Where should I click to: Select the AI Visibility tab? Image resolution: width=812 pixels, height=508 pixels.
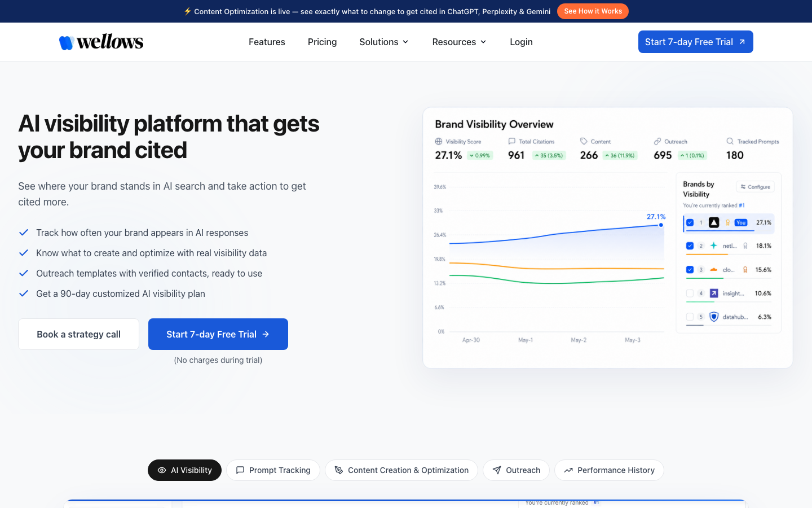pyautogui.click(x=184, y=470)
